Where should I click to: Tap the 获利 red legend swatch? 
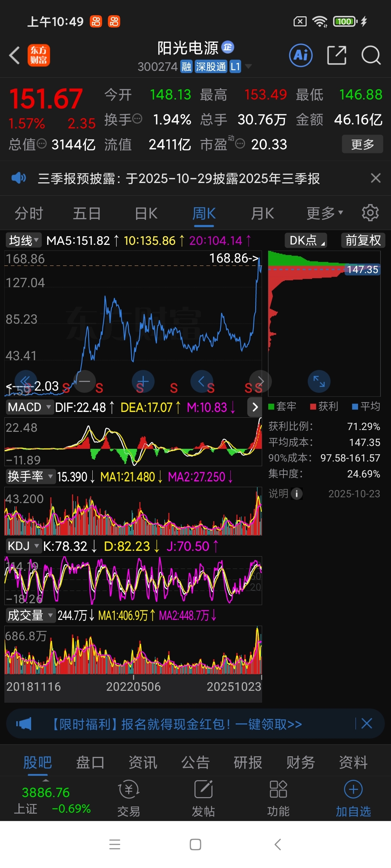(x=313, y=407)
